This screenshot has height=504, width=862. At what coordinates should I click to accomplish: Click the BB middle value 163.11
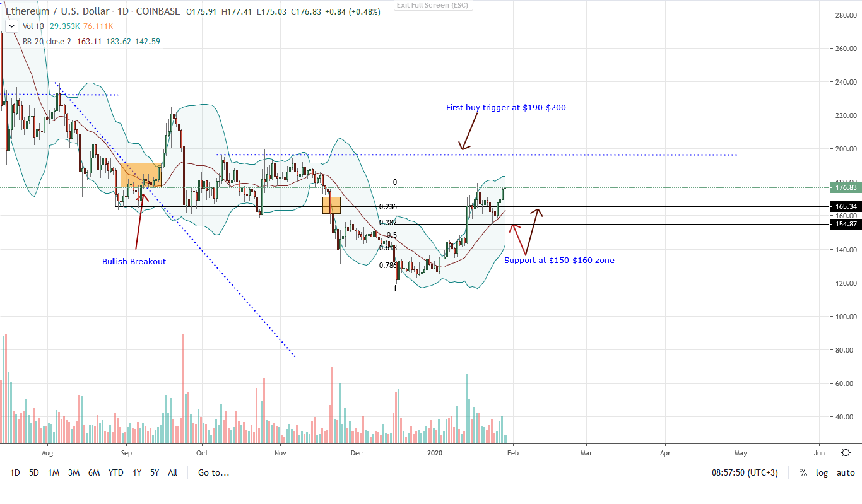coord(90,41)
